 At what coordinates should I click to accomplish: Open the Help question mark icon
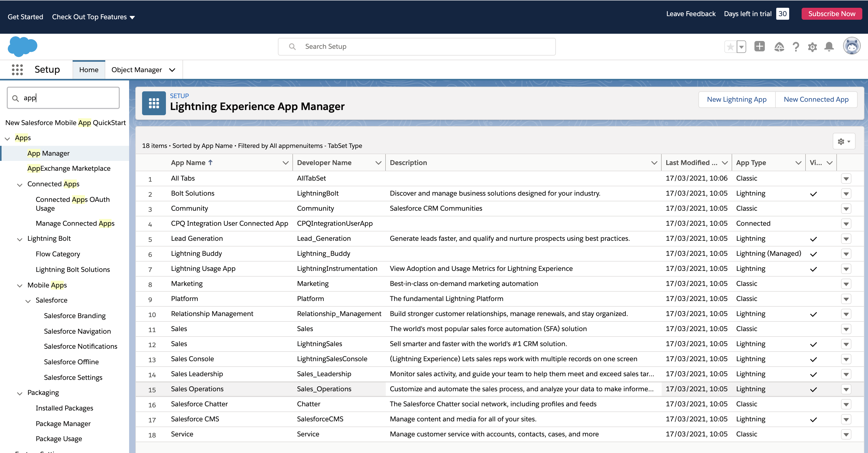tap(796, 47)
